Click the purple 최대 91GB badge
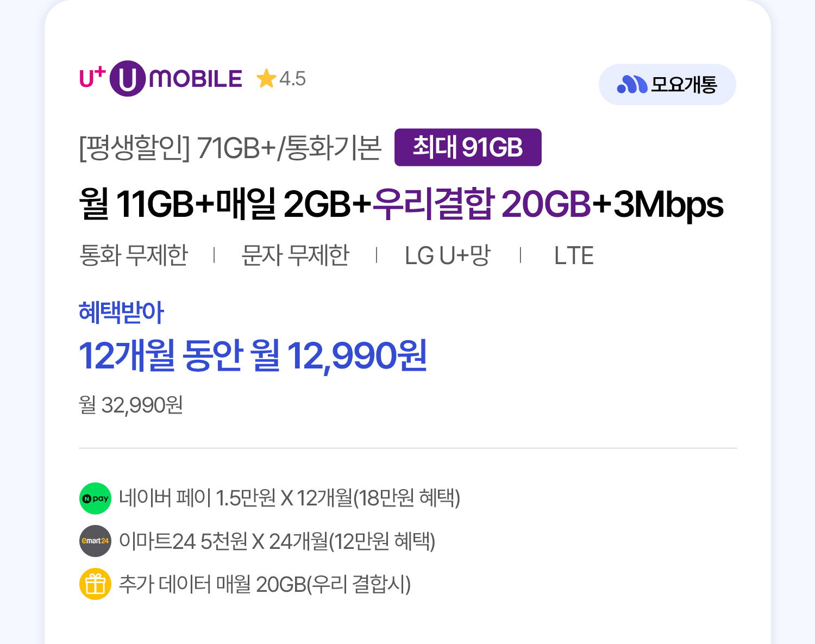The height and width of the screenshot is (644, 815). (x=468, y=147)
